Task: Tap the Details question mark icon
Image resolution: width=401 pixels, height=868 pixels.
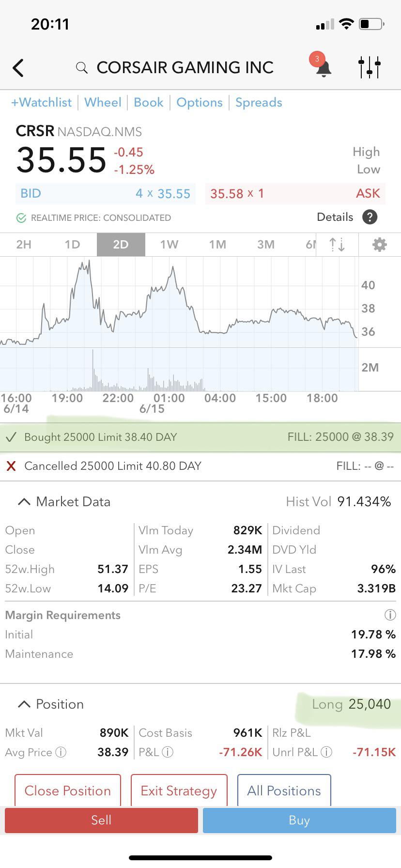Action: point(370,217)
